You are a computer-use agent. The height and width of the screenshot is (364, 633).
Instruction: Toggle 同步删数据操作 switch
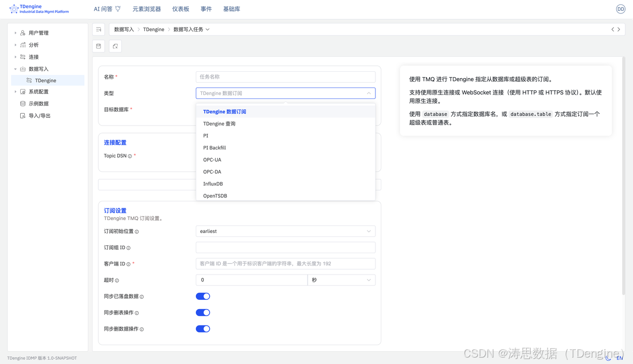point(203,329)
